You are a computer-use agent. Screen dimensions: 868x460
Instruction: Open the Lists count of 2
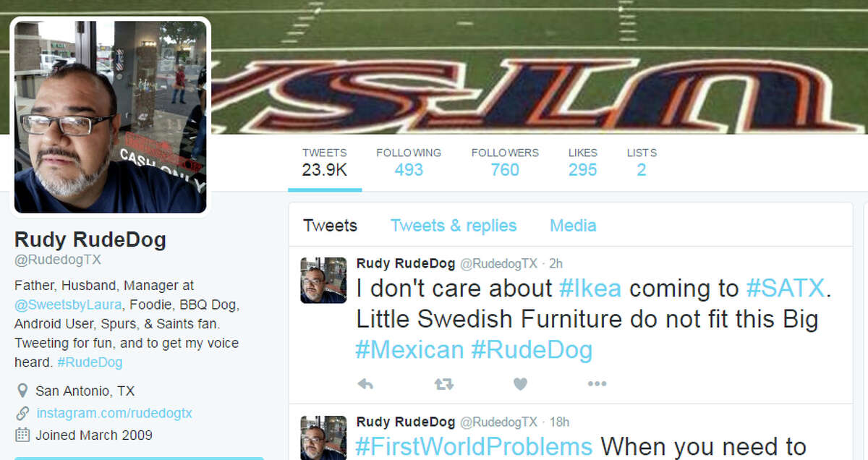[642, 162]
